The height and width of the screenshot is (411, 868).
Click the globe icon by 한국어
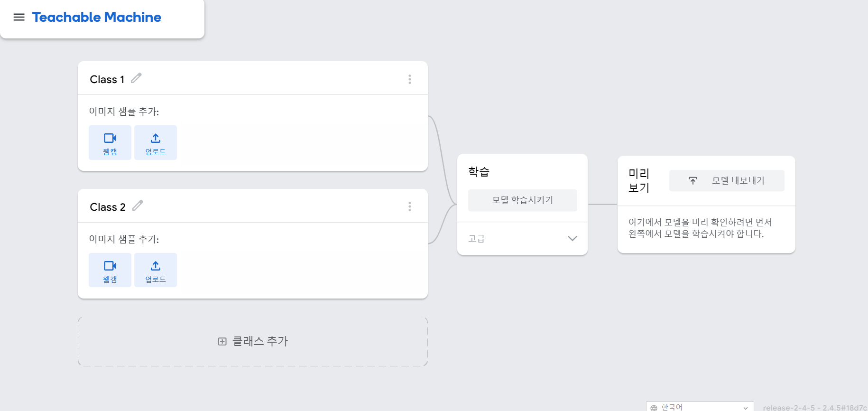pos(654,408)
